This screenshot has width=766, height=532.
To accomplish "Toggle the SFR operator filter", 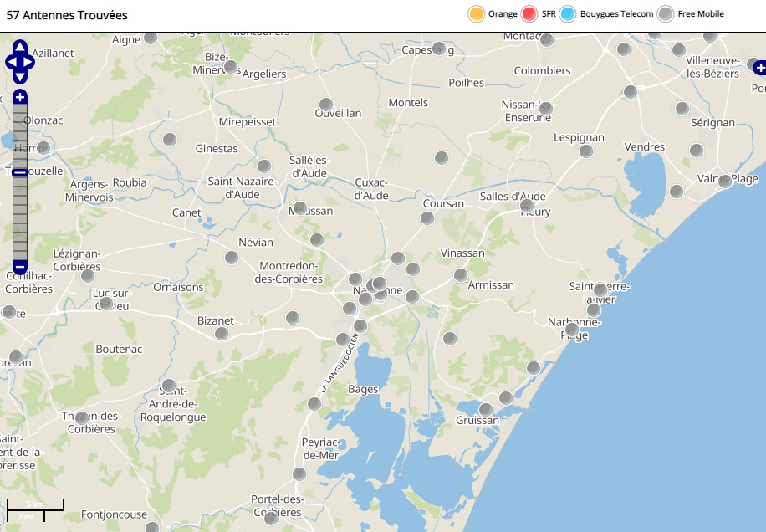I will point(529,13).
